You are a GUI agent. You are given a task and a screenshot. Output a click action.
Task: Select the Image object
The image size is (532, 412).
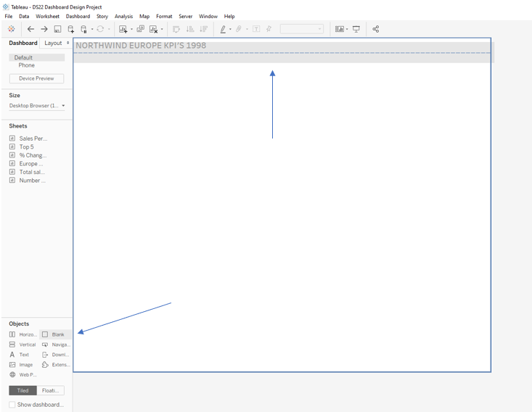(x=21, y=365)
